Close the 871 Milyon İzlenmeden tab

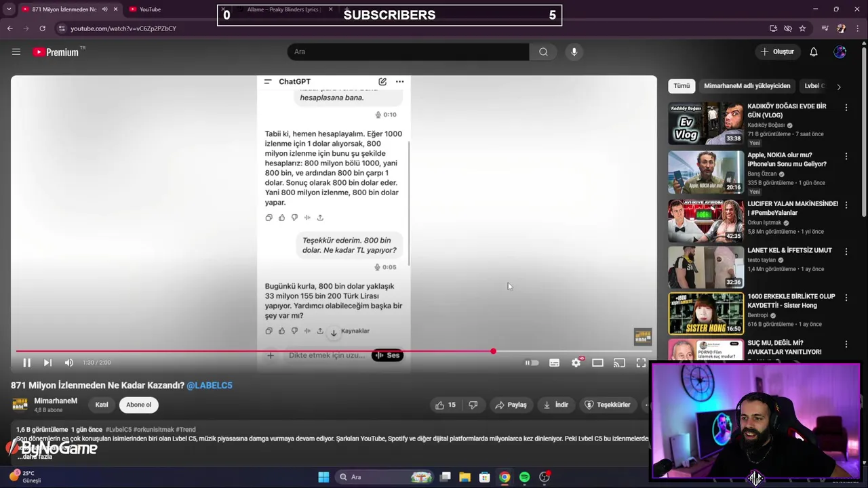[115, 9]
